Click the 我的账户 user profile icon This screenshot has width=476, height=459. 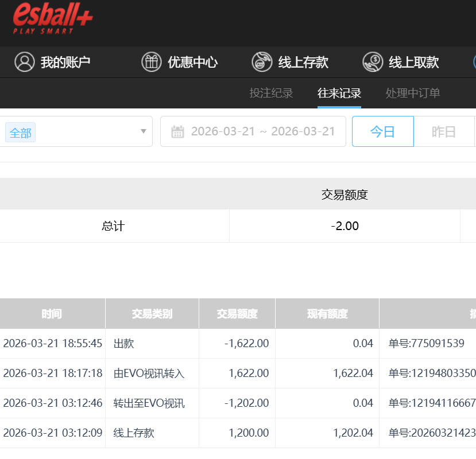point(25,62)
